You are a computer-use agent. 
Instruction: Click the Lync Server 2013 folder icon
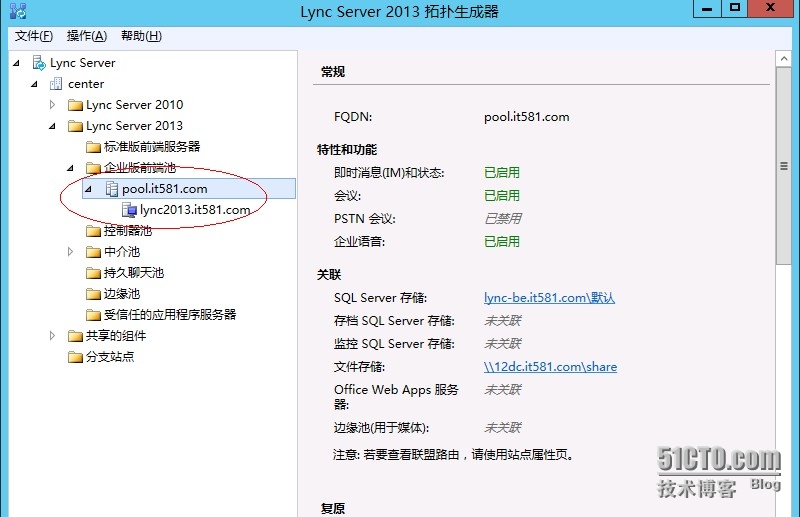pyautogui.click(x=75, y=126)
